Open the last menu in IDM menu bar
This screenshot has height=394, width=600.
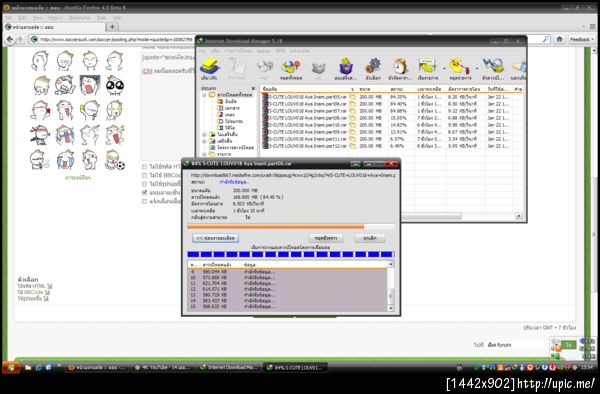tap(300, 50)
